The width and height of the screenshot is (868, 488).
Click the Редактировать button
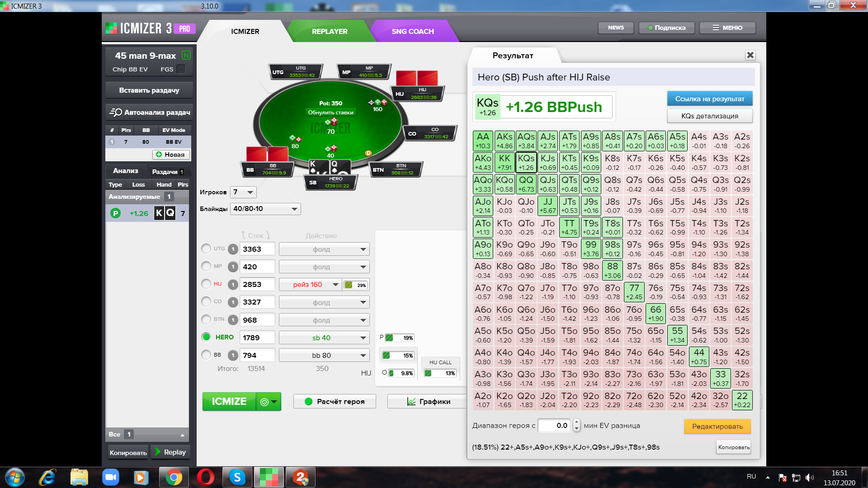point(717,426)
